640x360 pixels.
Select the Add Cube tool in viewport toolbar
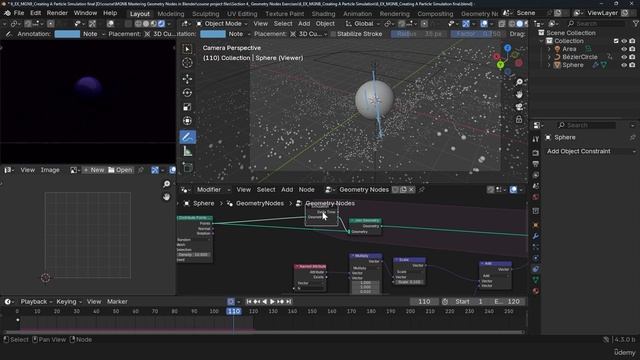point(187,167)
